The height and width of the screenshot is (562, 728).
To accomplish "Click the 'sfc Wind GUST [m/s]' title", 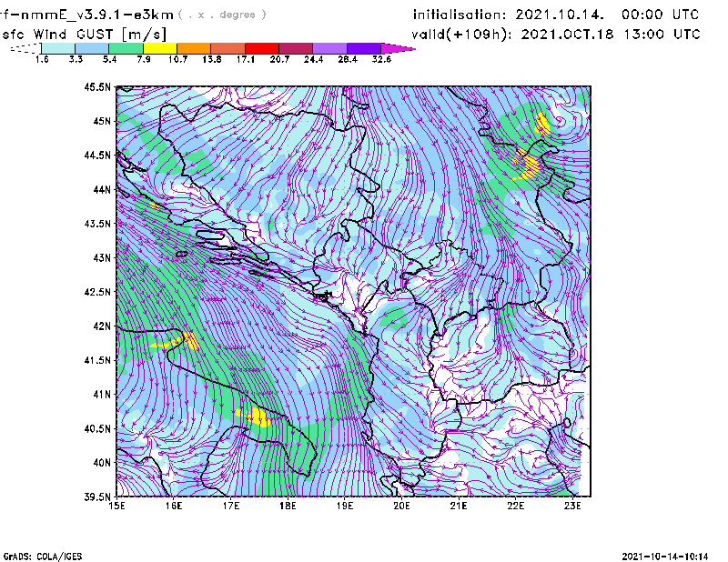I will tap(85, 35).
